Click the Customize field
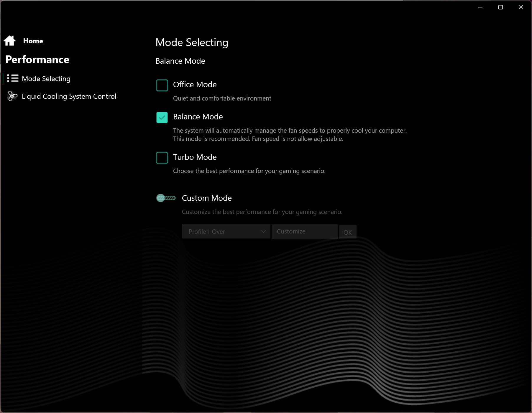Screen dimensions: 532x413 click(305, 231)
